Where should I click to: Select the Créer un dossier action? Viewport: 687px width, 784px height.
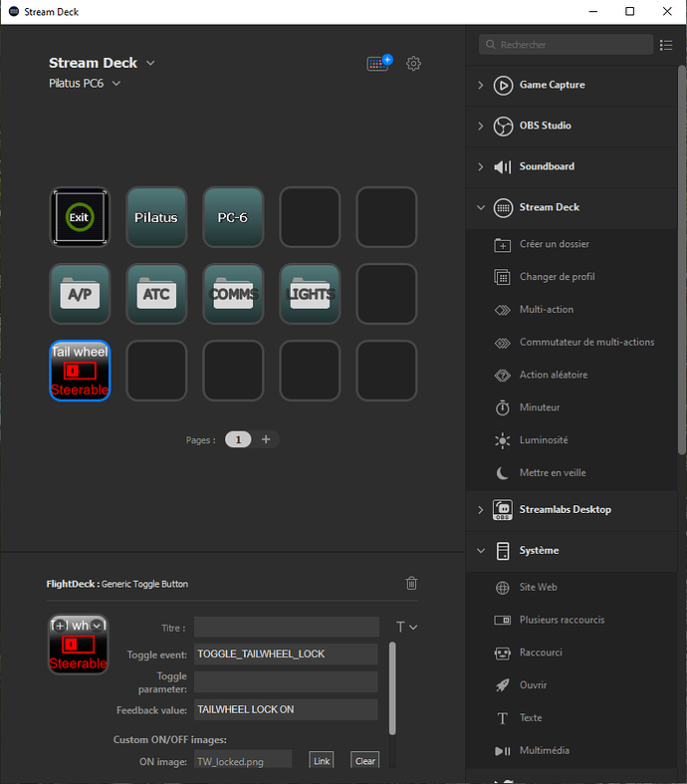(x=572, y=244)
